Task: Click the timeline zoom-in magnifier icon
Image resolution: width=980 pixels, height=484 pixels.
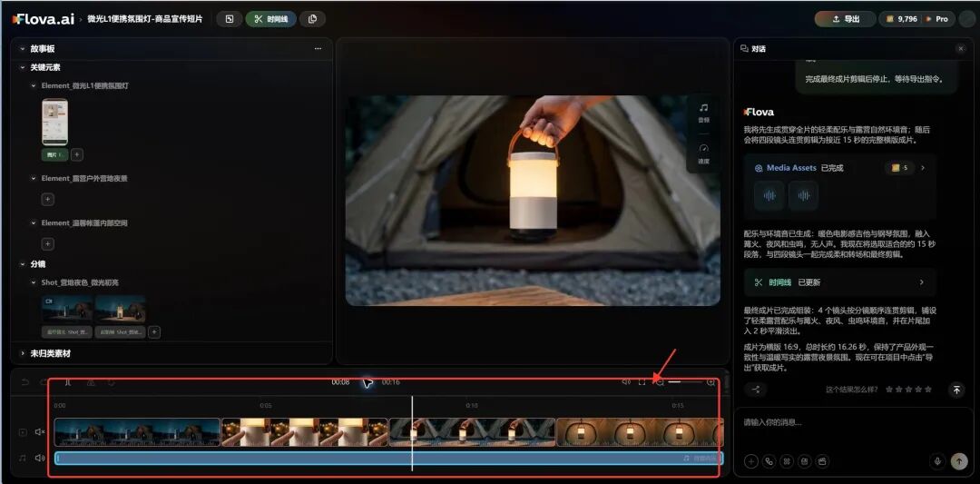Action: tap(710, 382)
